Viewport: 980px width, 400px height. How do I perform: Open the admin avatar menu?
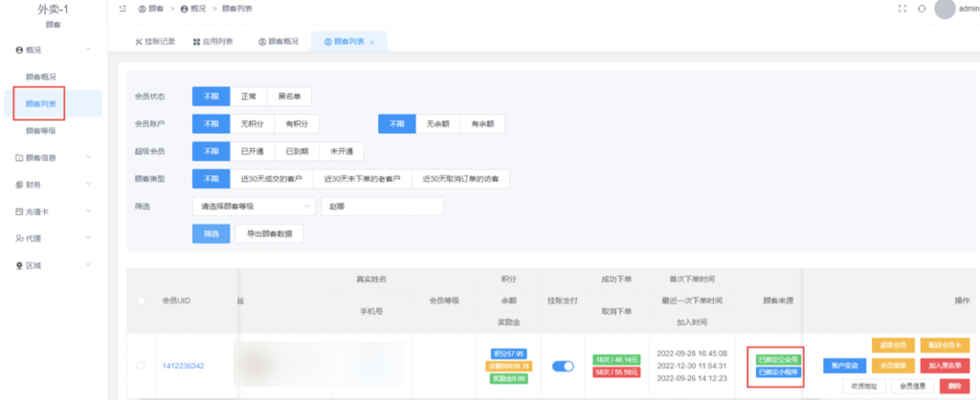(945, 9)
